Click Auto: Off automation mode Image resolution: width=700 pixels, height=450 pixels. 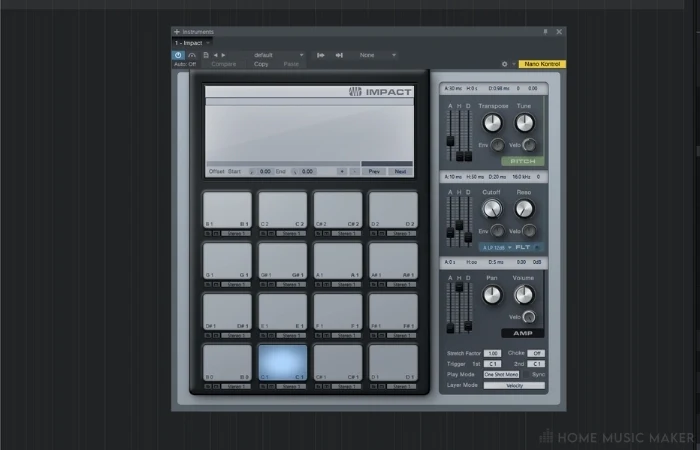click(185, 64)
